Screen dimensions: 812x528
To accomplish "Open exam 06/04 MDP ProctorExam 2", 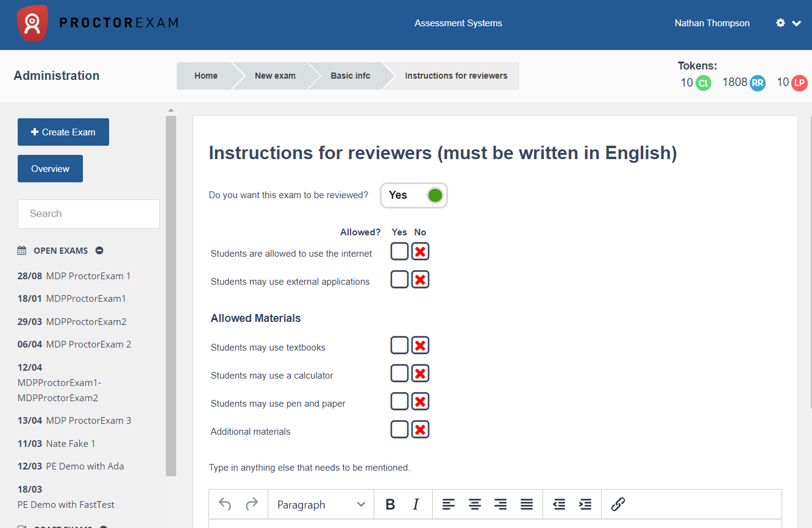I will [74, 344].
